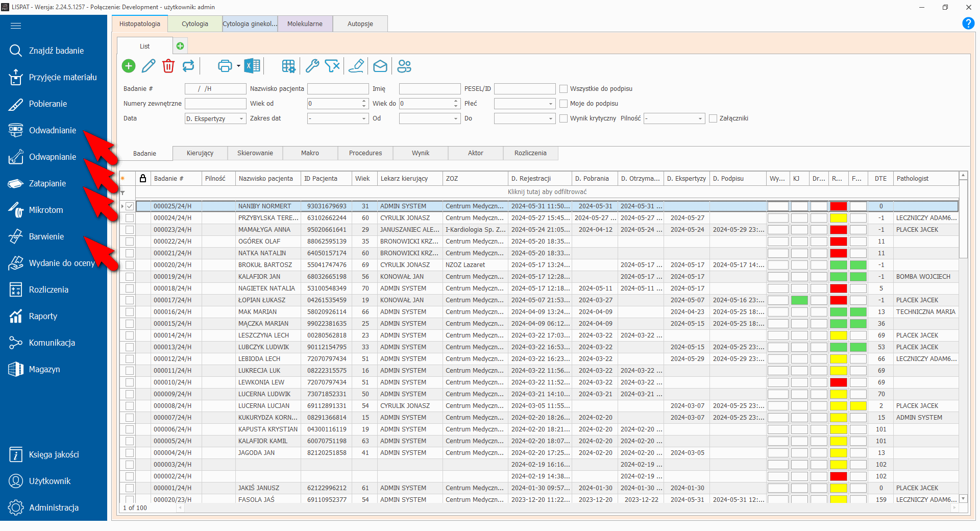This screenshot has width=980, height=531.
Task: Enable the 'Wszystkie do podpisu' checkbox
Action: click(x=563, y=89)
